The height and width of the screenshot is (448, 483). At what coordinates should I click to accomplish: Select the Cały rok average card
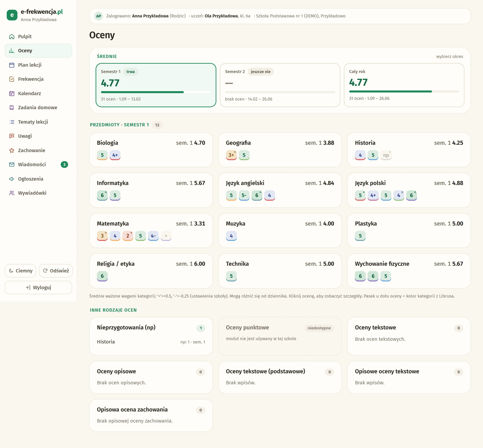point(404,85)
